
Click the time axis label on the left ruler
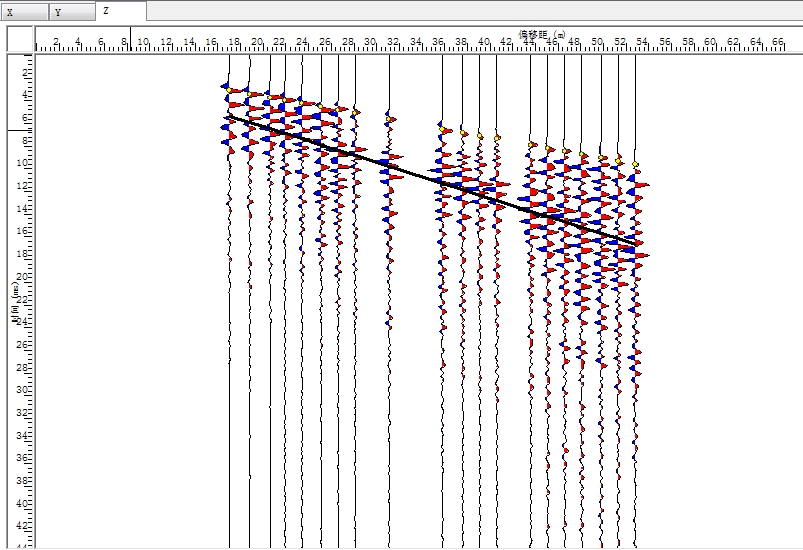[15, 300]
